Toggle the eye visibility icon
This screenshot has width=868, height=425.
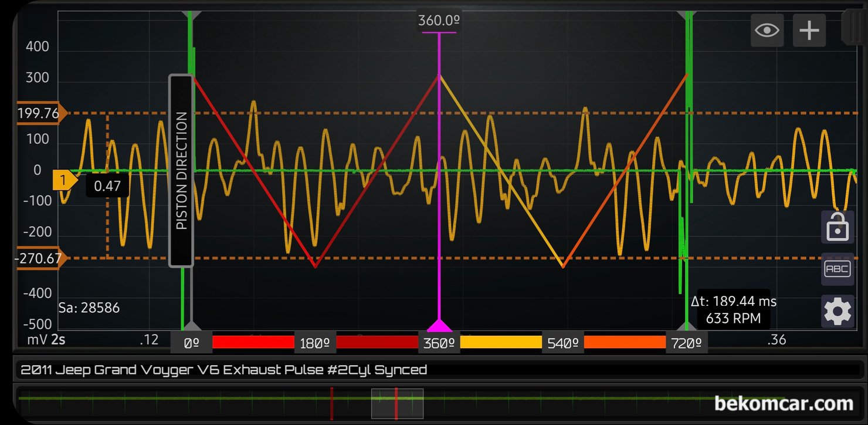[767, 30]
